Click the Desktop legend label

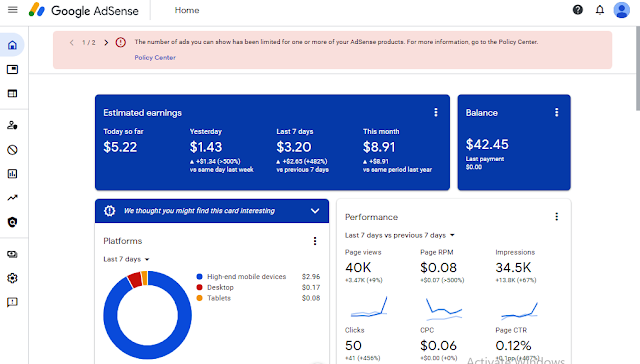(x=220, y=287)
